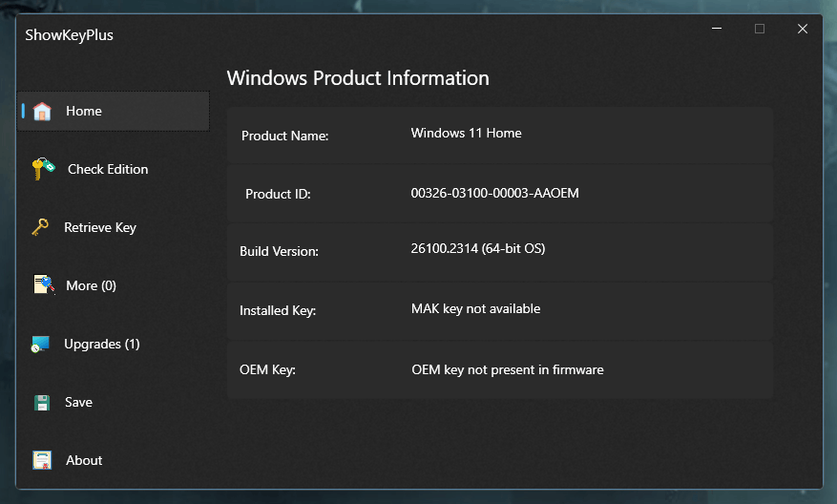Image resolution: width=837 pixels, height=504 pixels.
Task: Click the 'Product ID:' label
Action: [278, 195]
